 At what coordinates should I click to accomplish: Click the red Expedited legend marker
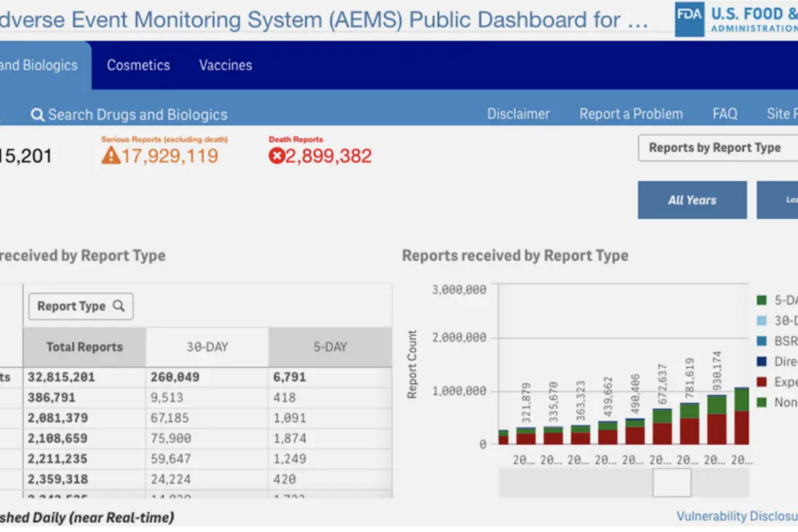coord(763,382)
